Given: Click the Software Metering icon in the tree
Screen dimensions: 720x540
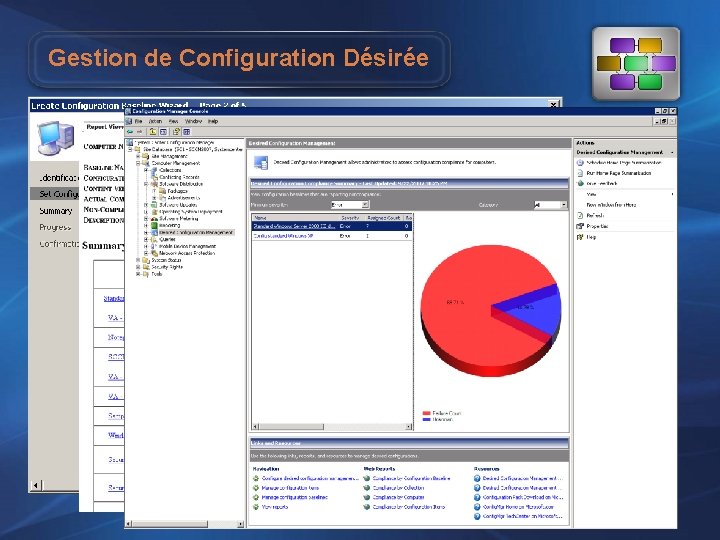Looking at the screenshot, I should click(155, 219).
